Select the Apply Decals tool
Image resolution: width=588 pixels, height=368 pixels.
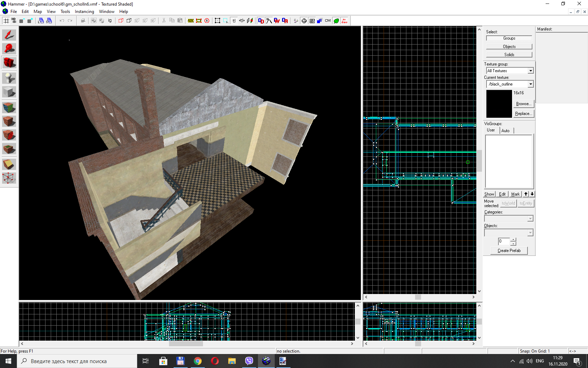[x=9, y=135]
